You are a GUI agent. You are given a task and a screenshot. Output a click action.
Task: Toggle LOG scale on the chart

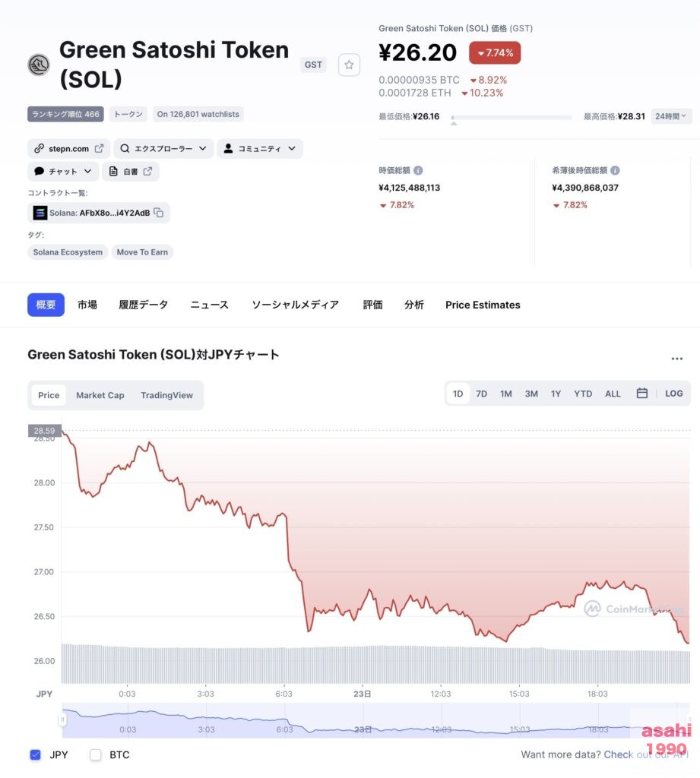(673, 394)
